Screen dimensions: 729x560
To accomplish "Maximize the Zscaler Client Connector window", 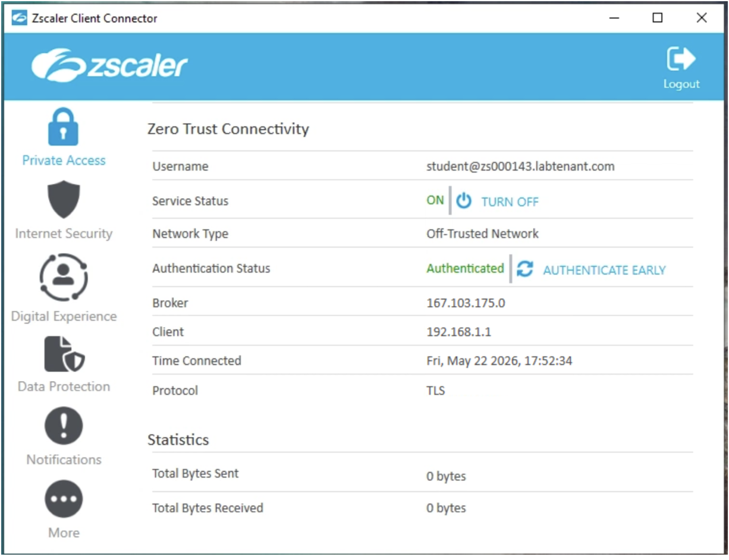I will point(658,18).
